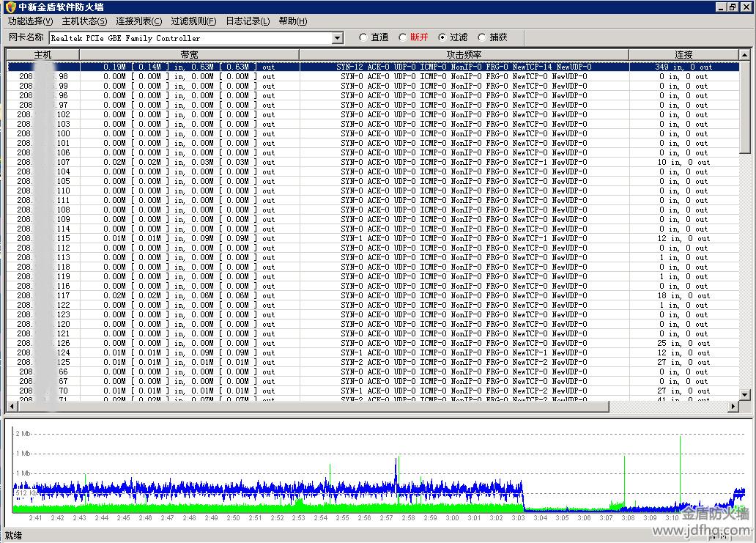Viewport: 756px width, 543px height.
Task: Click the shield app icon in title bar
Action: point(11,7)
